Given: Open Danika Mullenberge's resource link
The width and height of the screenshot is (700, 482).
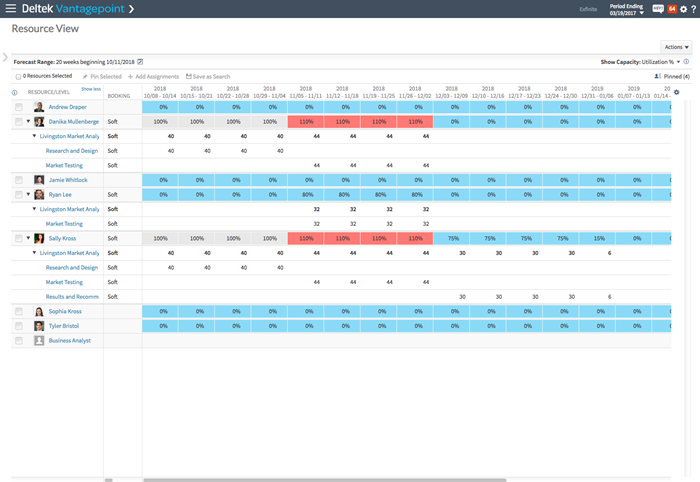Looking at the screenshot, I should pyautogui.click(x=73, y=122).
